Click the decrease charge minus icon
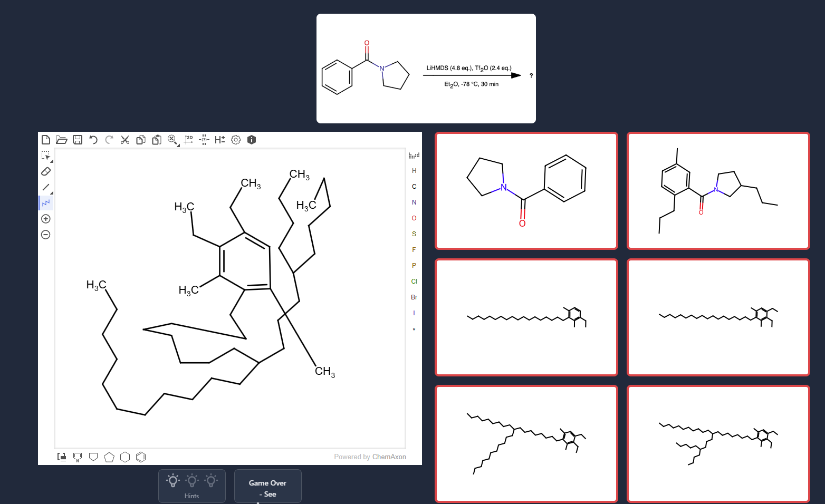Viewport: 825px width, 504px height. coord(46,235)
